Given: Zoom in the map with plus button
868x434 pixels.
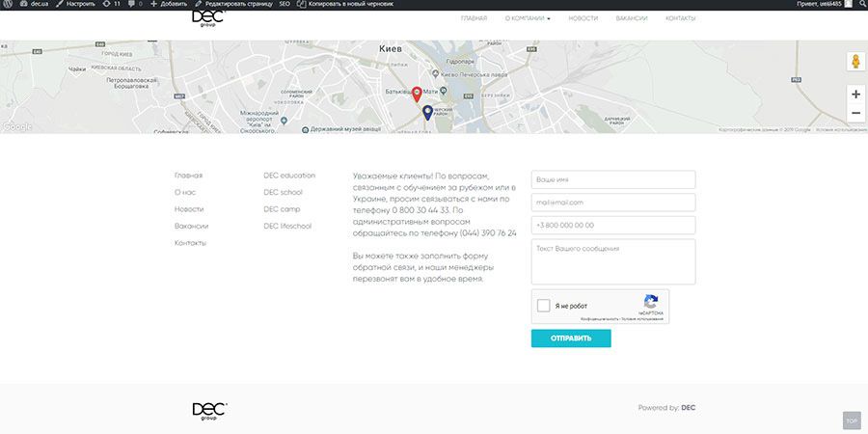Looking at the screenshot, I should 855,95.
